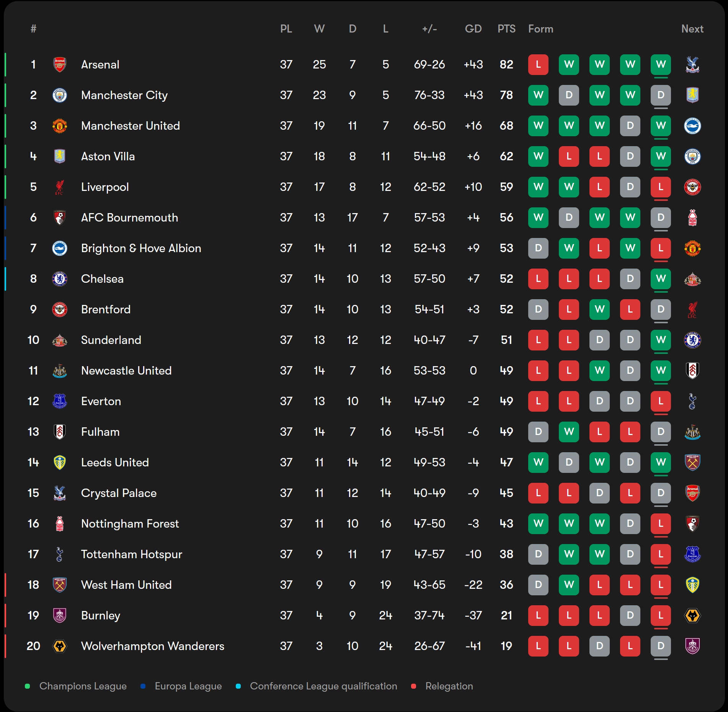
Task: Click Everton's next opponent Tottenham crest
Action: pos(692,401)
